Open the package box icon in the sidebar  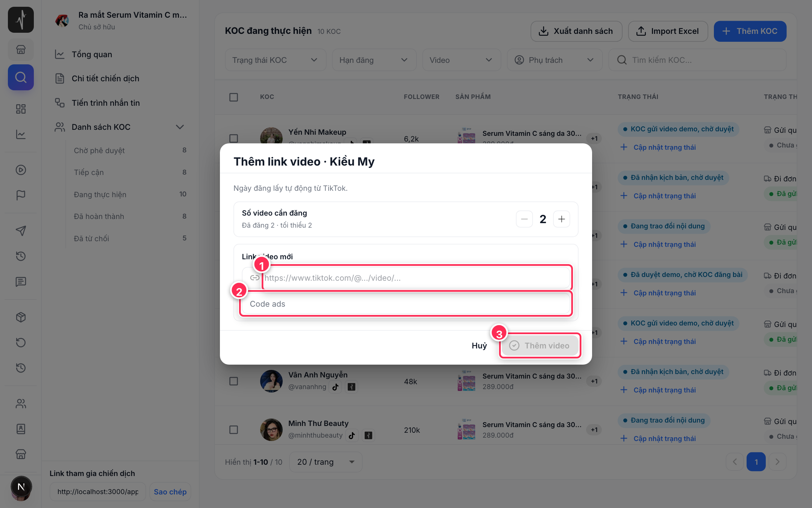(21, 317)
